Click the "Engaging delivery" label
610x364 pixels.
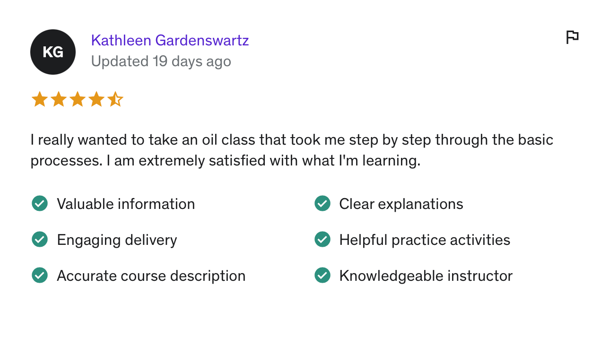[x=117, y=240]
